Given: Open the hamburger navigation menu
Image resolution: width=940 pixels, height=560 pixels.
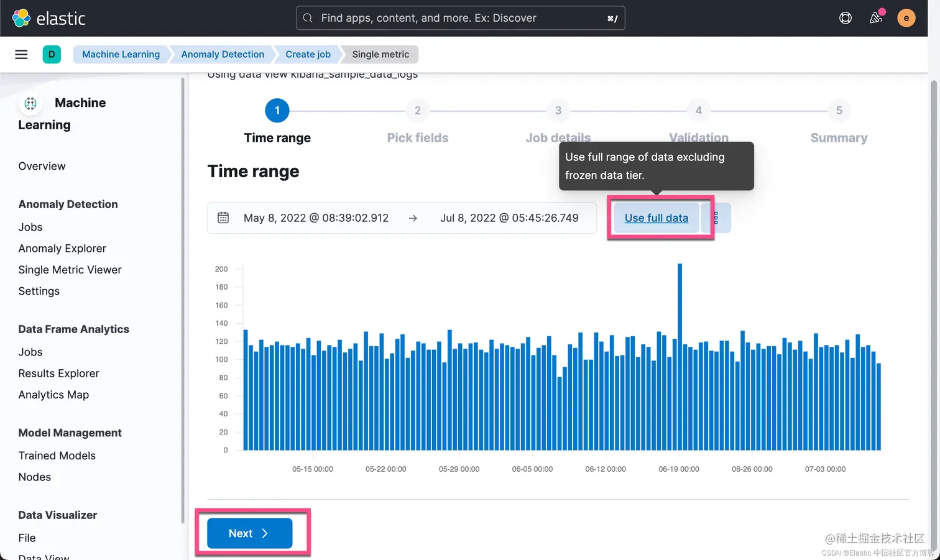Looking at the screenshot, I should tap(21, 54).
